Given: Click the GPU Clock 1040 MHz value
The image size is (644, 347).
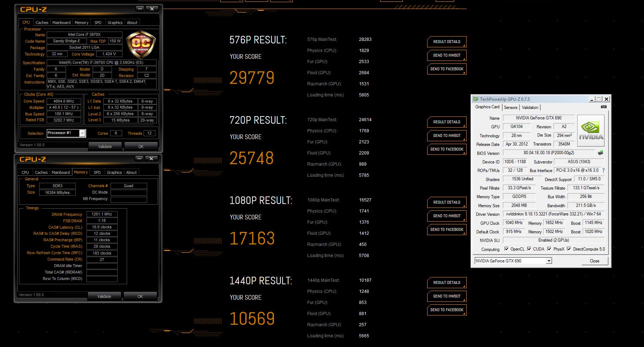Looking at the screenshot, I should pos(514,223).
